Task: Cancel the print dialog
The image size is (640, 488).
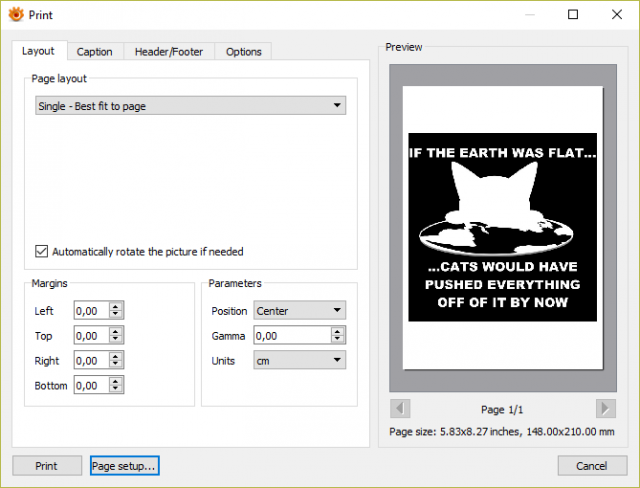Action: [592, 466]
